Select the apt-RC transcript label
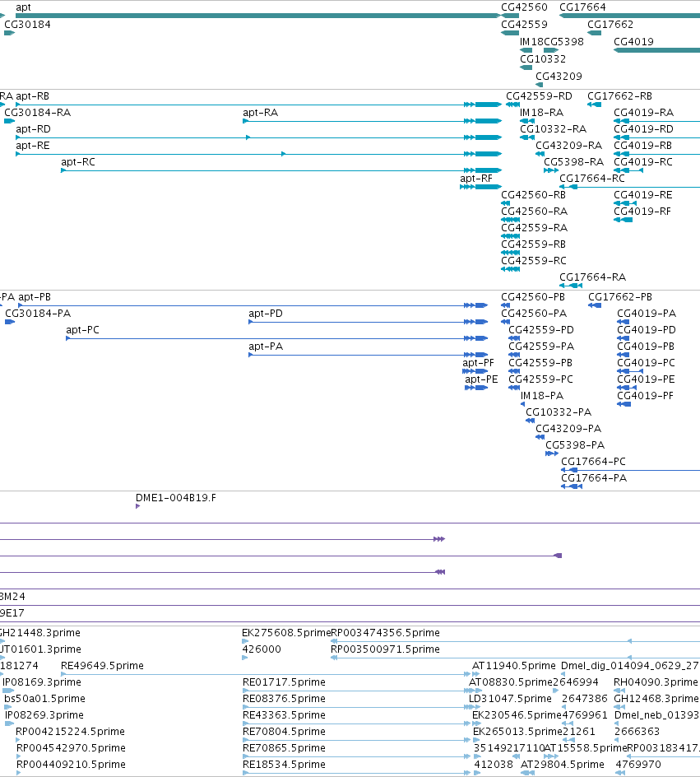 (x=78, y=161)
